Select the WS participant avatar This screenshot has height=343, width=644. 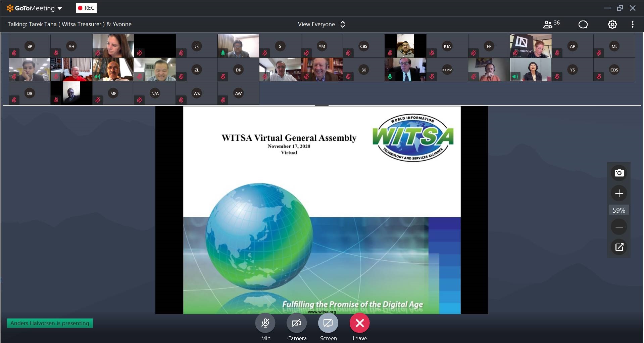[197, 93]
